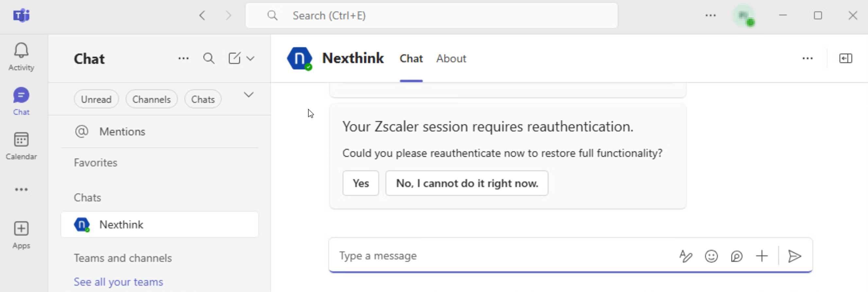Image resolution: width=868 pixels, height=292 pixels.
Task: Click the Yes button to reauthenticate
Action: (x=360, y=183)
